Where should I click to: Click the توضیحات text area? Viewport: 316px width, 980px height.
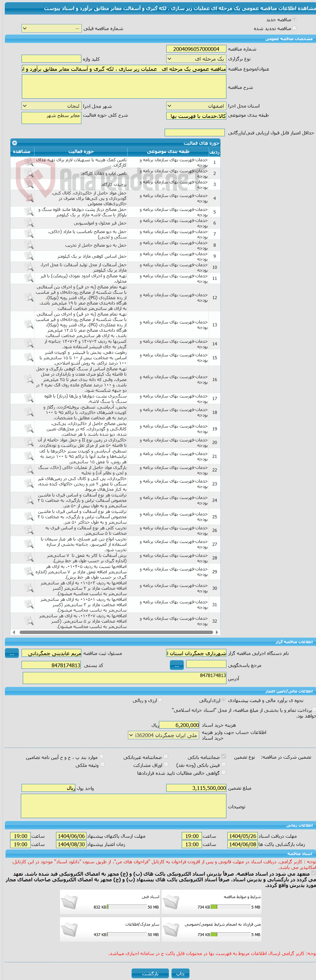point(124,806)
